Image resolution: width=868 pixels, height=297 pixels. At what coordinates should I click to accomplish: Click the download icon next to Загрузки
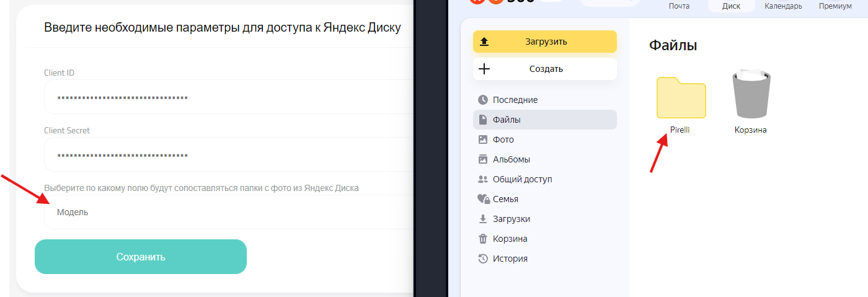[483, 219]
